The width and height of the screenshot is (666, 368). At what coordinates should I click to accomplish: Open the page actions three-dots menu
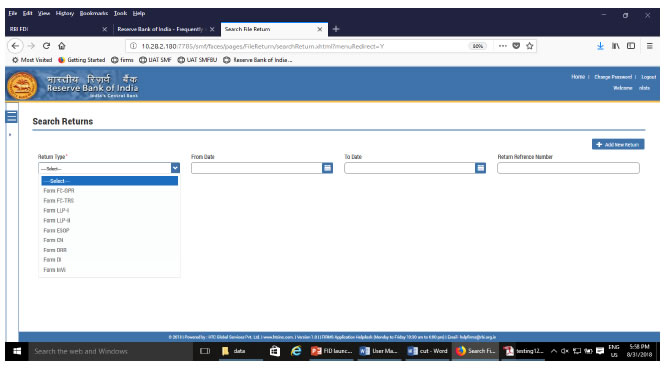click(x=502, y=46)
